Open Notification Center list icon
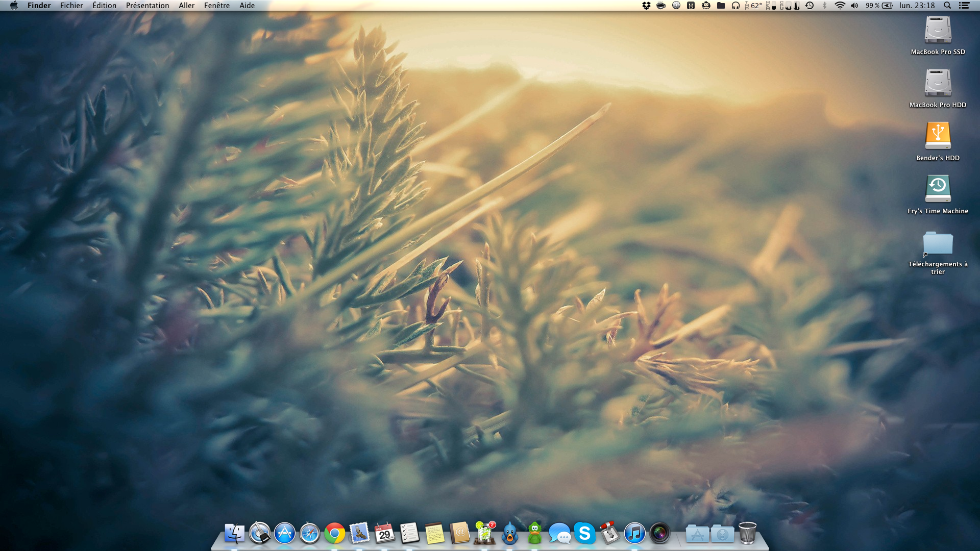The width and height of the screenshot is (980, 551). click(964, 6)
